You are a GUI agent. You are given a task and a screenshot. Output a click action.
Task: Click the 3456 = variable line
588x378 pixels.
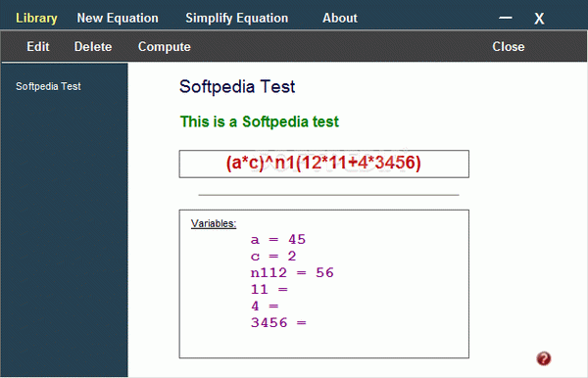(x=278, y=322)
